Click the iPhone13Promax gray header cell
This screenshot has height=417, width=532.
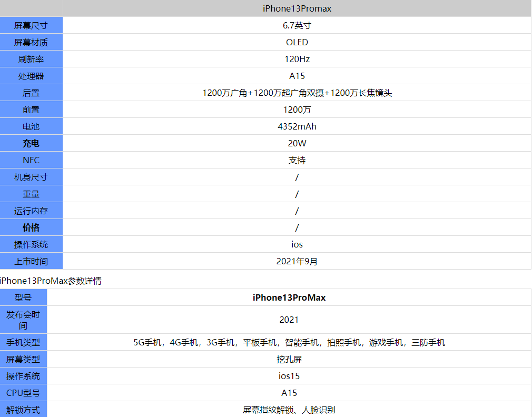click(x=297, y=8)
